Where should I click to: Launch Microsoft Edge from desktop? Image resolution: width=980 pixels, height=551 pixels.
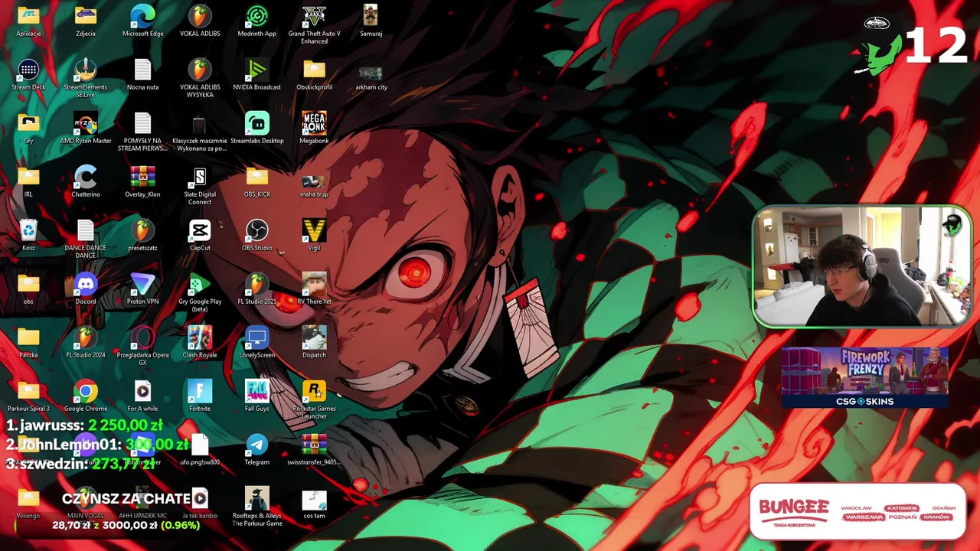coord(142,21)
